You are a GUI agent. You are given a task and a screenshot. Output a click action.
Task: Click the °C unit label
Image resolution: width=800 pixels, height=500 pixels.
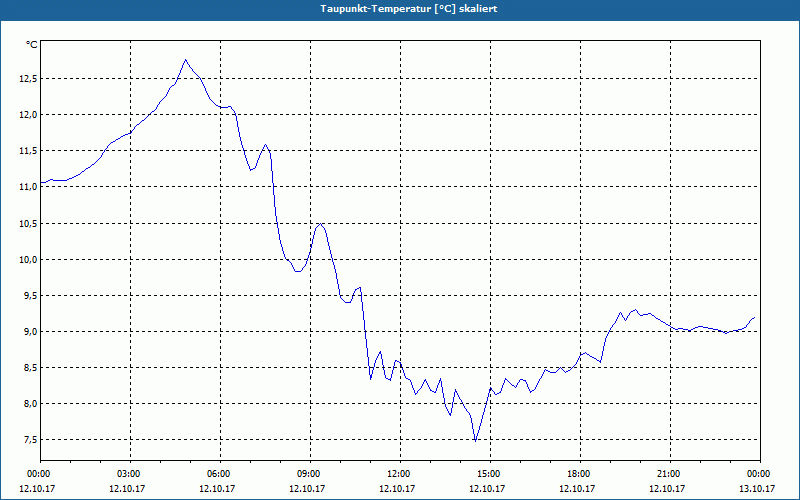click(x=32, y=45)
